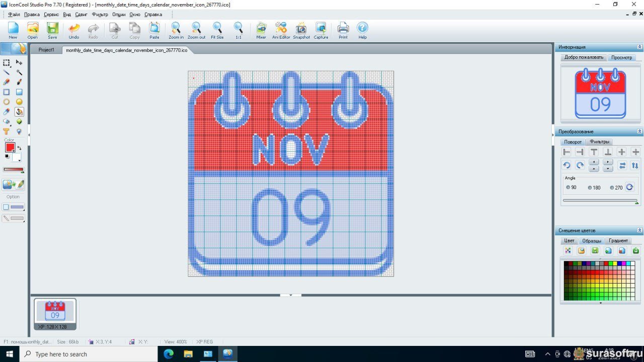Select the 90 degree angle option
The image size is (644, 362).
pos(568,188)
